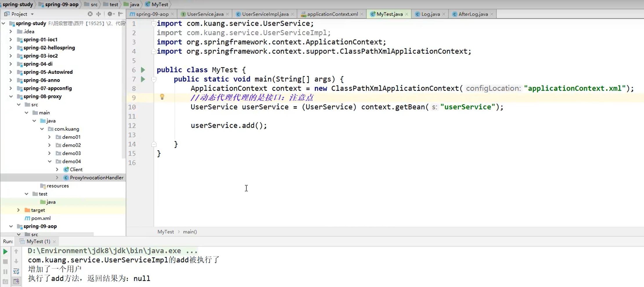Close the MyTest (1) run tab
644x287 pixels.
(x=54, y=241)
